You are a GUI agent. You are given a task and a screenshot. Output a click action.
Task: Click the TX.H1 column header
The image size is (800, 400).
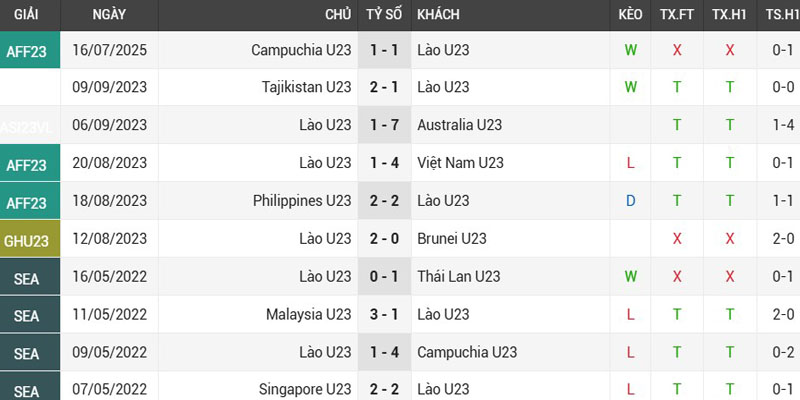tap(730, 15)
